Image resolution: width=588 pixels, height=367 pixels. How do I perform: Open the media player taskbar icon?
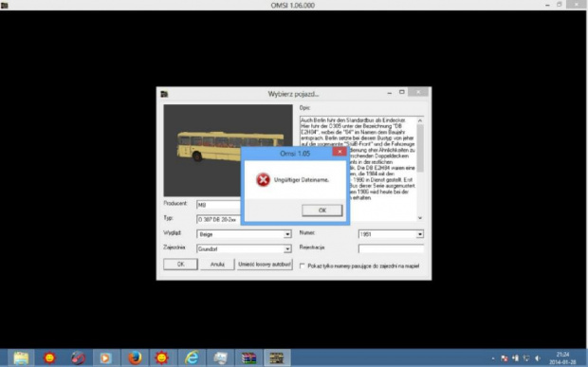105,358
